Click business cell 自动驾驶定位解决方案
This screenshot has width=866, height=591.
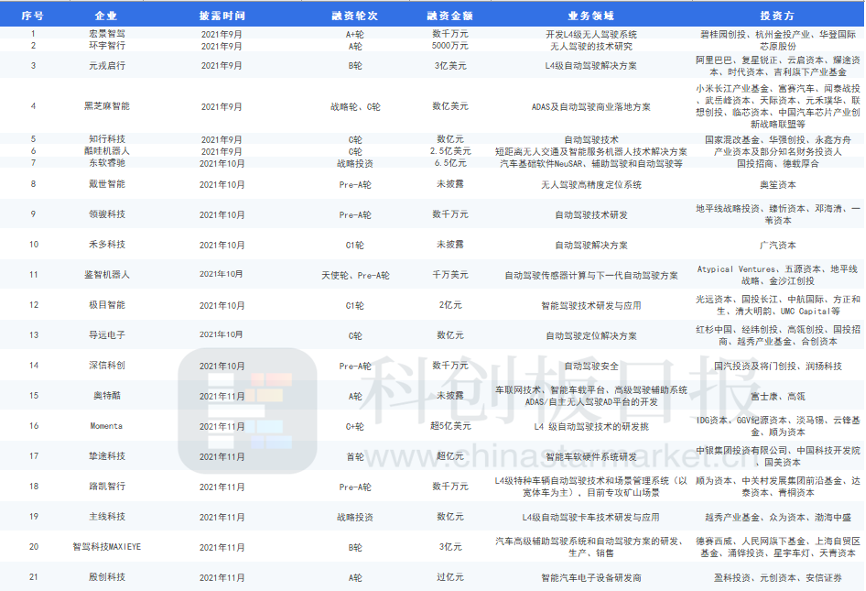[591, 335]
